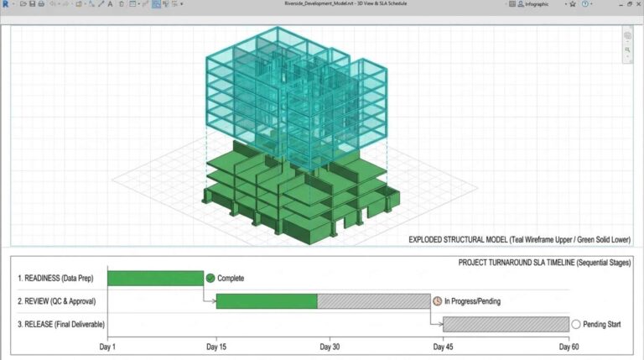Click the highlighted active toolbar icon
The height and width of the screenshot is (360, 644).
tap(156, 3)
